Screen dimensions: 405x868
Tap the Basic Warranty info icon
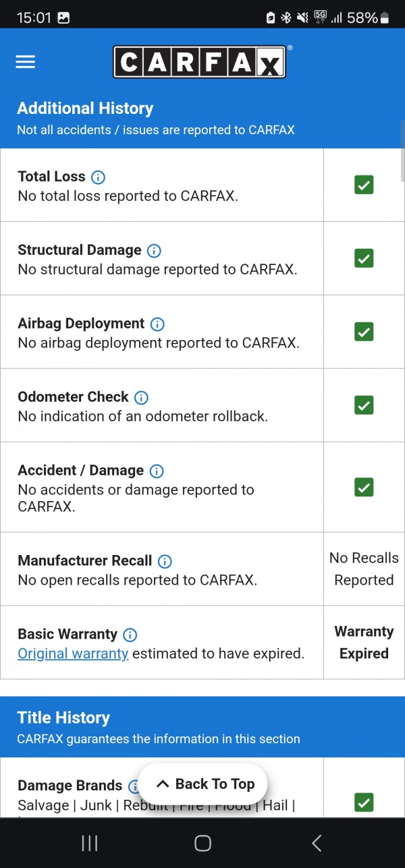coord(130,635)
